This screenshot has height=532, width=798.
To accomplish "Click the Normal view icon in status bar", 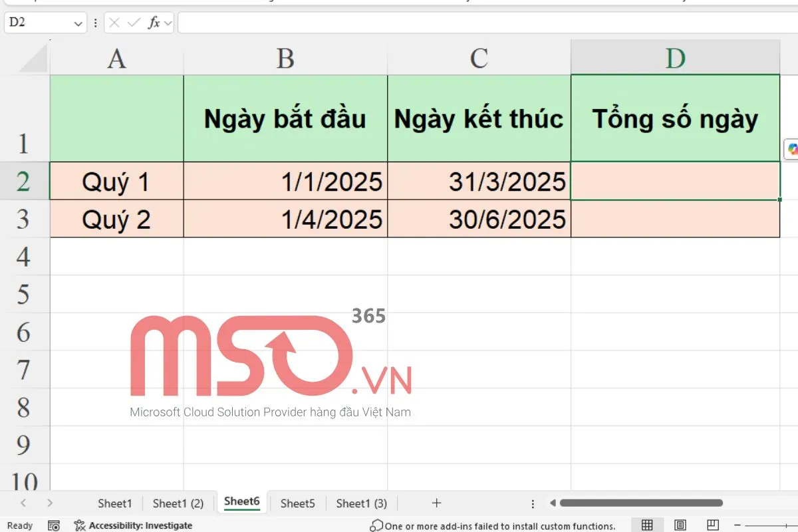I will click(x=646, y=525).
